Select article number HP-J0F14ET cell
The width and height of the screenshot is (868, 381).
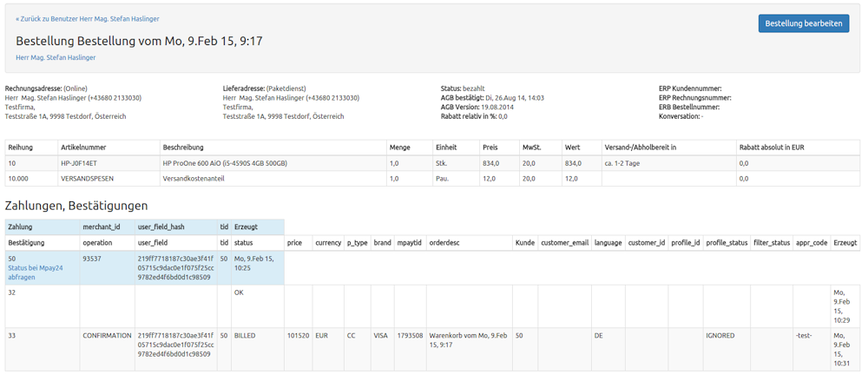[82, 163]
